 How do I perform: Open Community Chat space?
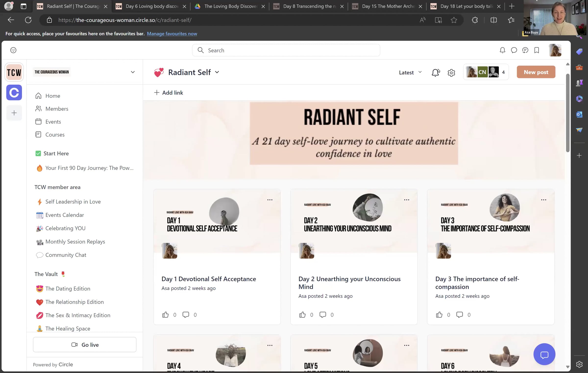[x=66, y=255]
